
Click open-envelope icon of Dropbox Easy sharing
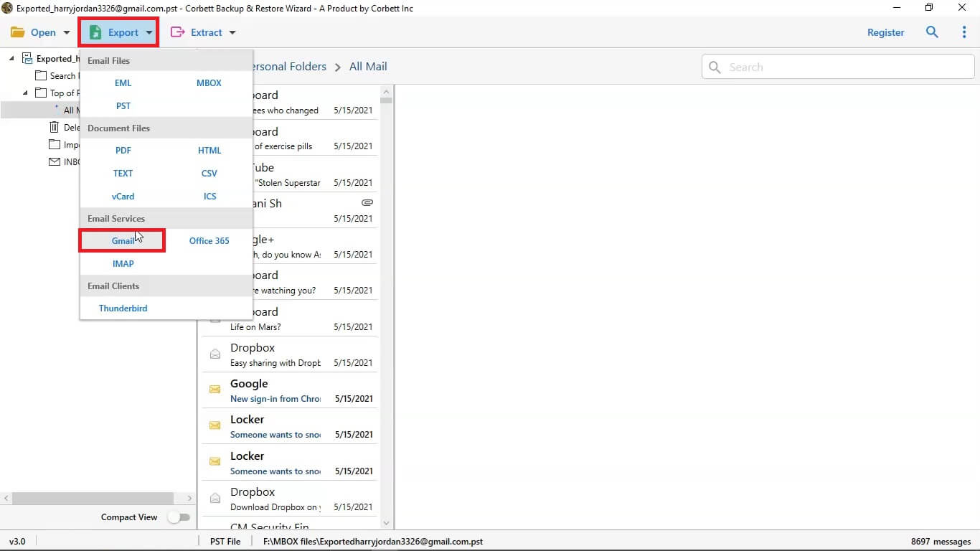[215, 354]
